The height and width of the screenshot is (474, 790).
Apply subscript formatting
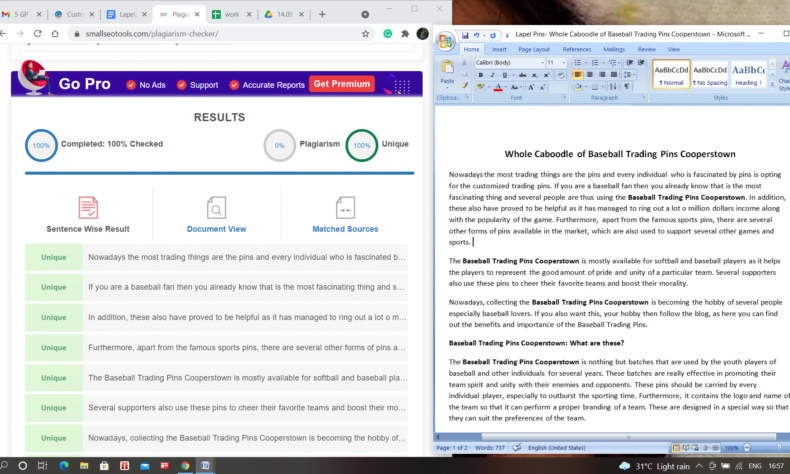pyautogui.click(x=535, y=75)
